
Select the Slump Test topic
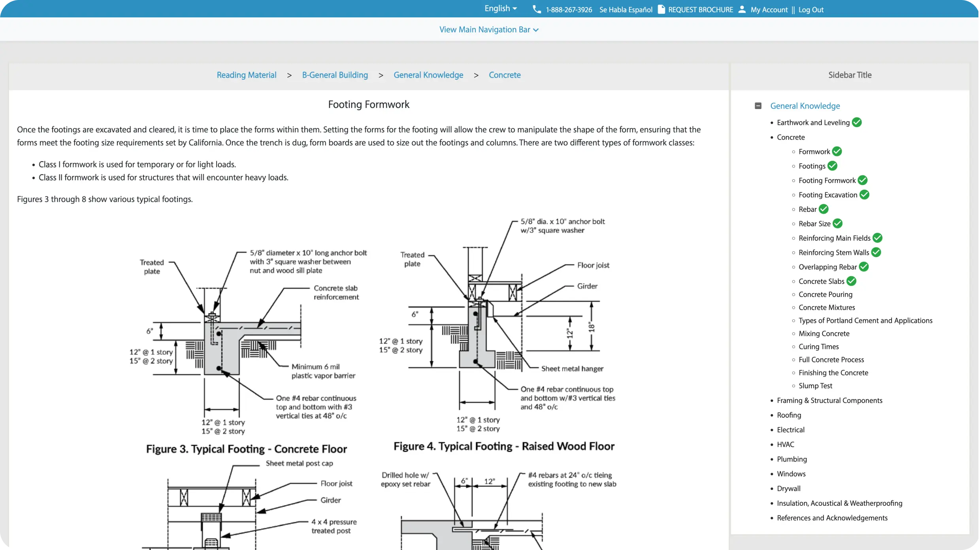coord(815,386)
